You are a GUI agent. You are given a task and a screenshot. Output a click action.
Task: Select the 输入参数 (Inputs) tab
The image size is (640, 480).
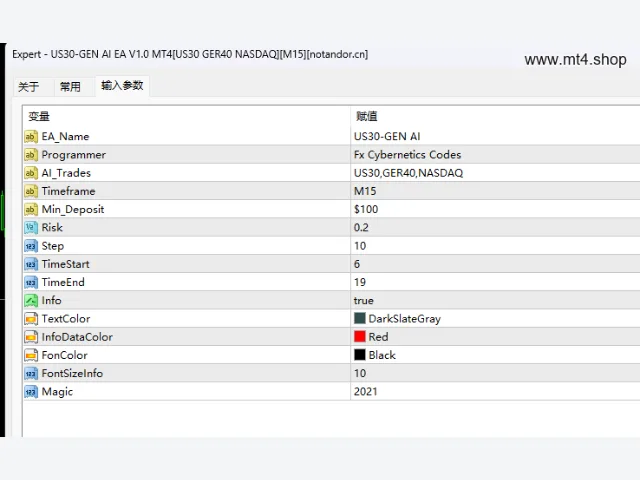click(x=122, y=86)
